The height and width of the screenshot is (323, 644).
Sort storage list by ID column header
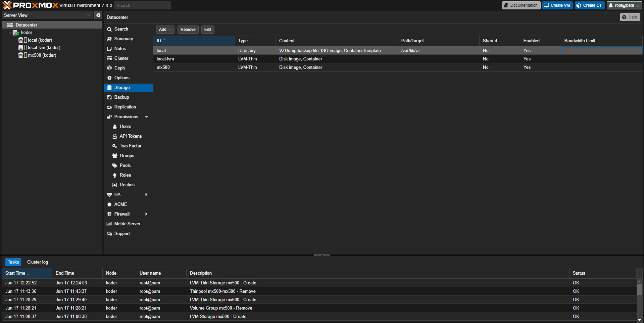194,41
